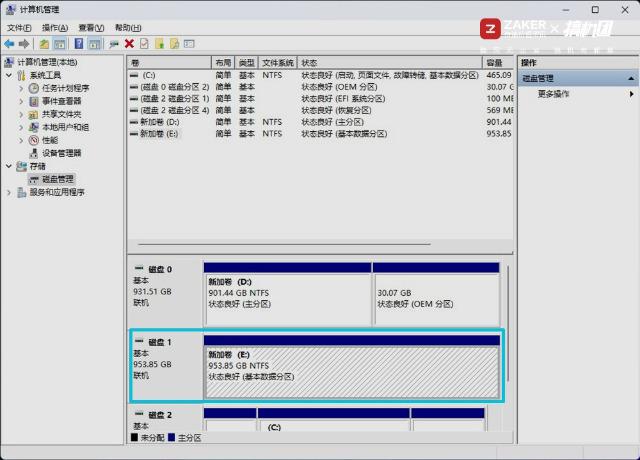Toggle the Show/Hide Action Pane toolbar icon
640x460 pixels.
[x=95, y=44]
